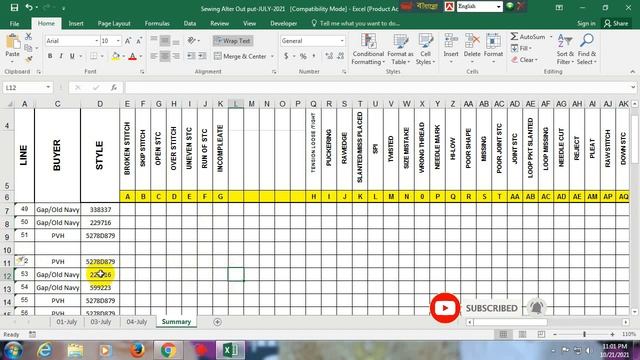Switch to the Page Layout tab
Image resolution: width=640 pixels, height=360 pixels.
tap(114, 24)
